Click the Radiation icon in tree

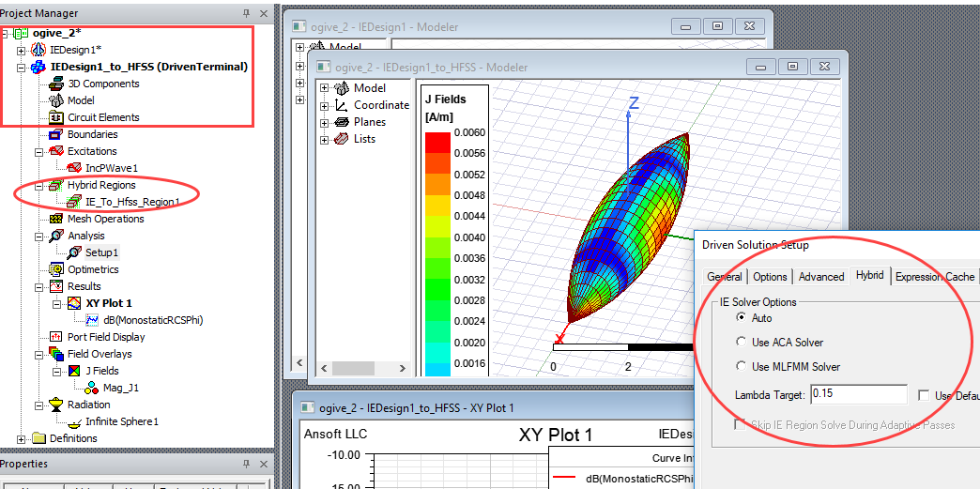point(55,405)
